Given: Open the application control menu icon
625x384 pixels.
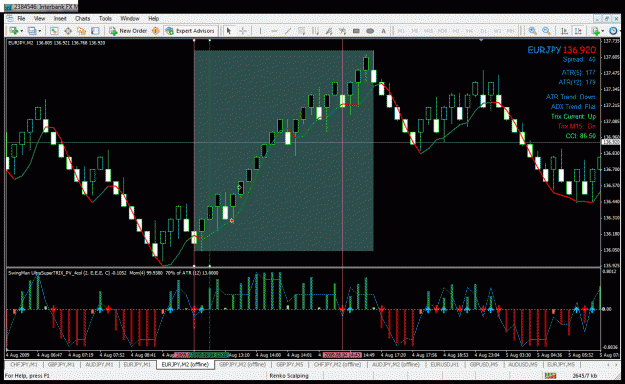Looking at the screenshot, I should click(x=10, y=18).
